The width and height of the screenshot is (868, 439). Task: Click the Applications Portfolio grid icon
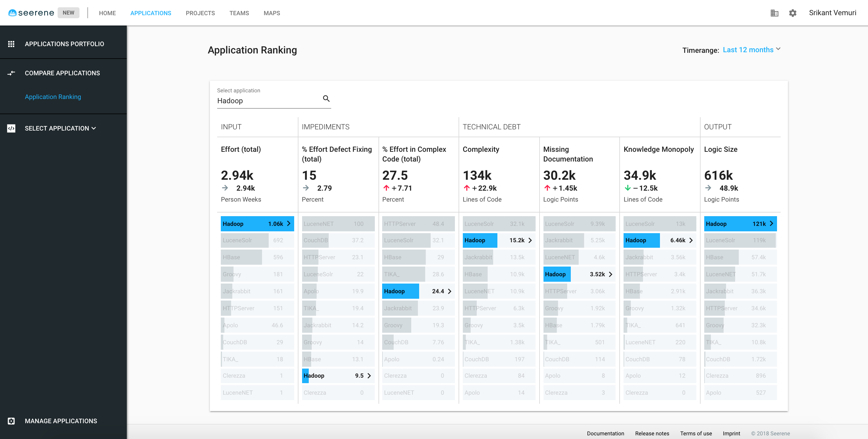tap(11, 44)
